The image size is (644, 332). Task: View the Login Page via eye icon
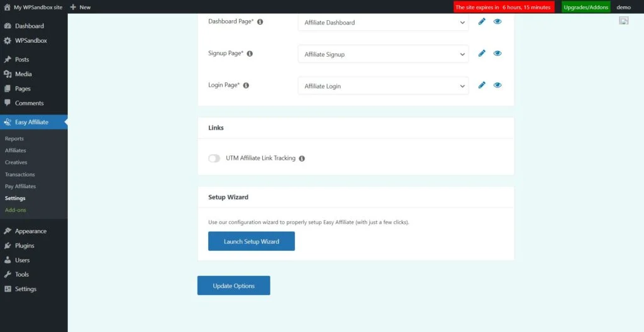[x=497, y=85]
